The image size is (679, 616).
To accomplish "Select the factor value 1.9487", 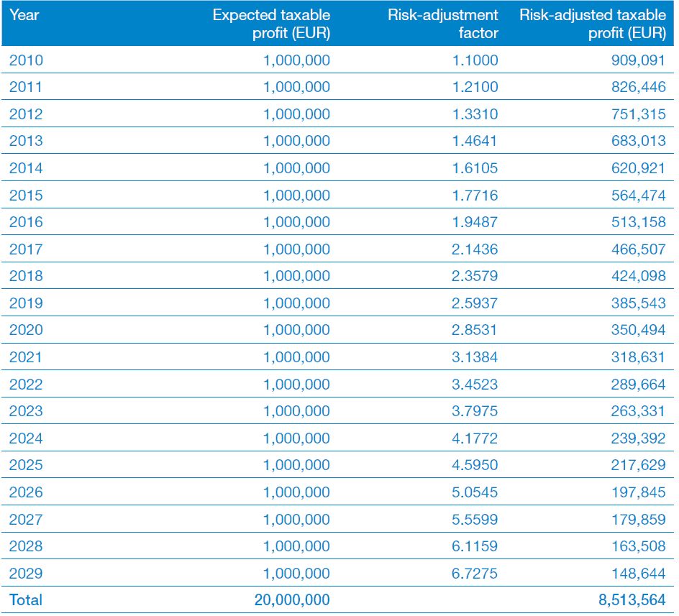I will tap(475, 222).
